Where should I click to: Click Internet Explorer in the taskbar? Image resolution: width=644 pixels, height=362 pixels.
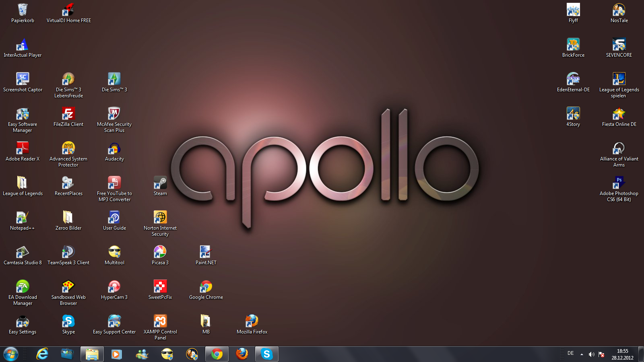(42, 354)
